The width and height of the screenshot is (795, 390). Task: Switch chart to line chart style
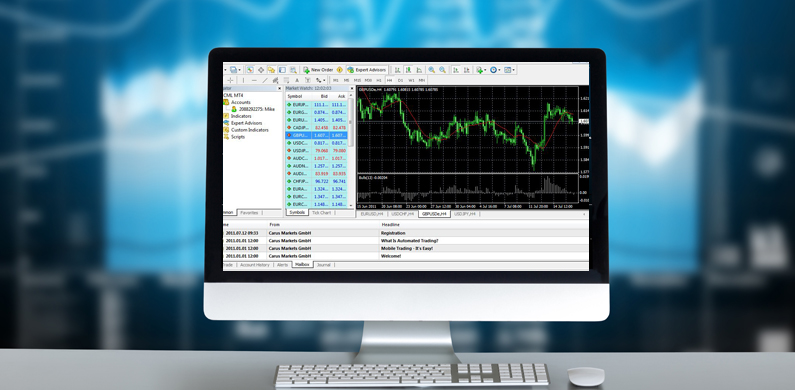point(419,70)
